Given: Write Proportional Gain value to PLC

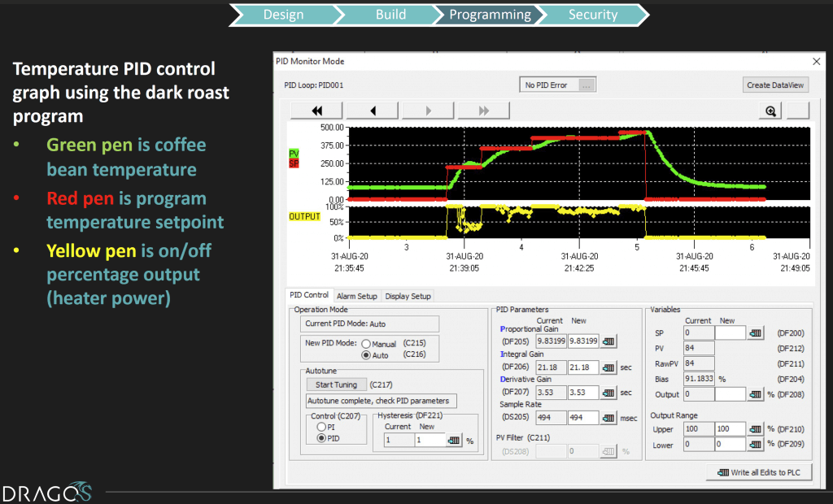Looking at the screenshot, I should click(x=609, y=341).
